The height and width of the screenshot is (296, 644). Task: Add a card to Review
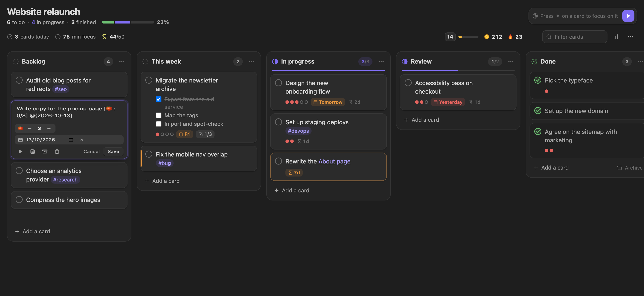(421, 120)
